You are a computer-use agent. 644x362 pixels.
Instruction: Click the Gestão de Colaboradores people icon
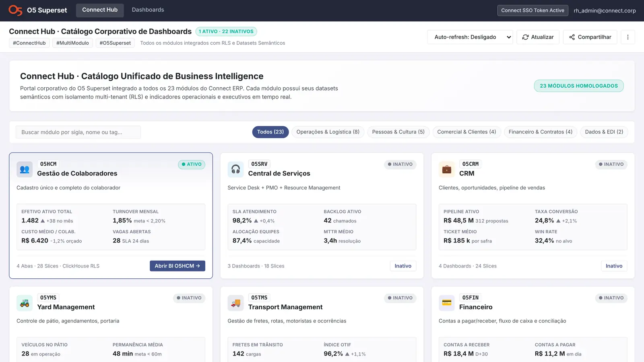[25, 169]
